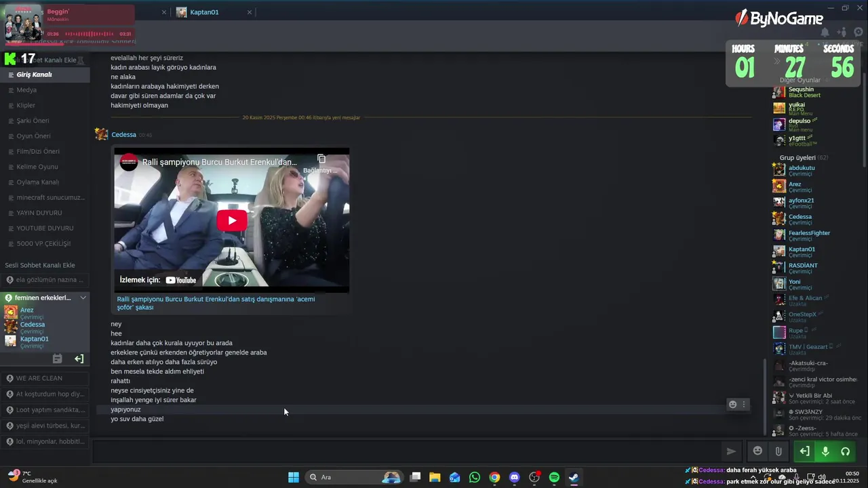868x488 pixels.
Task: Leave voice chat via green exit button
Action: tap(804, 451)
